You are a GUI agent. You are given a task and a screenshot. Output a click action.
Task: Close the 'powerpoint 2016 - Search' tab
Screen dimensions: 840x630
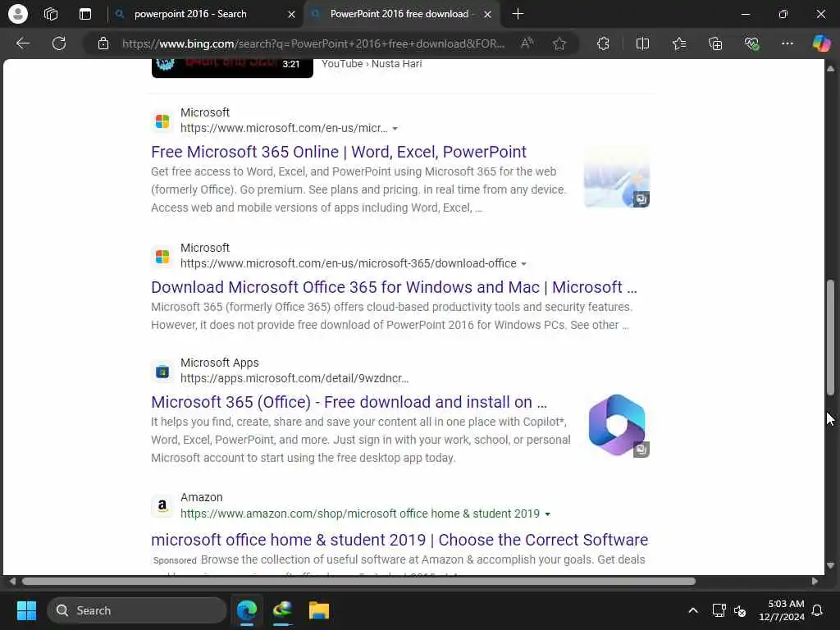(x=291, y=15)
